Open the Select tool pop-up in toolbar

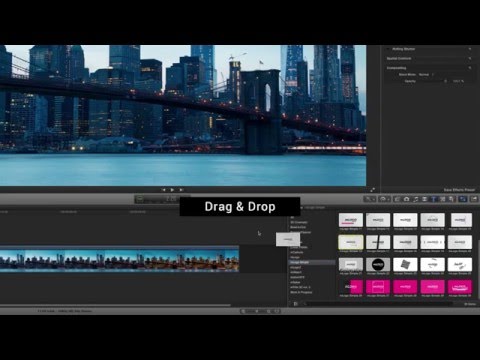click(370, 199)
